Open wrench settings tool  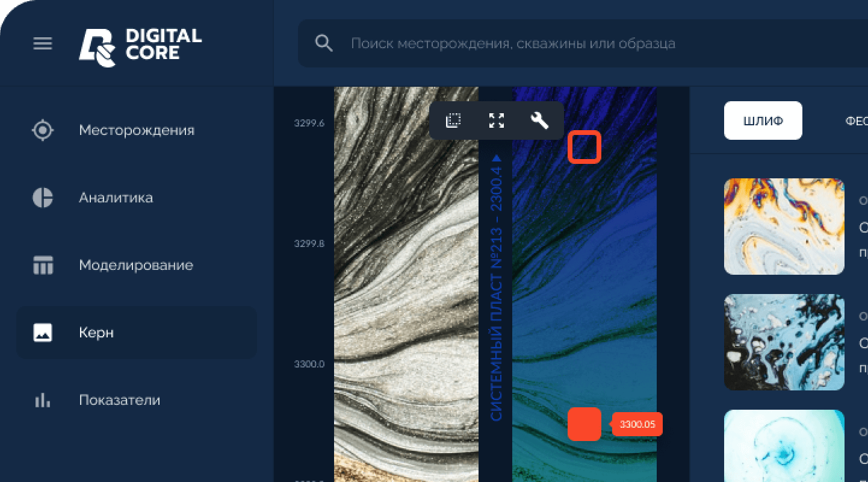pyautogui.click(x=539, y=120)
